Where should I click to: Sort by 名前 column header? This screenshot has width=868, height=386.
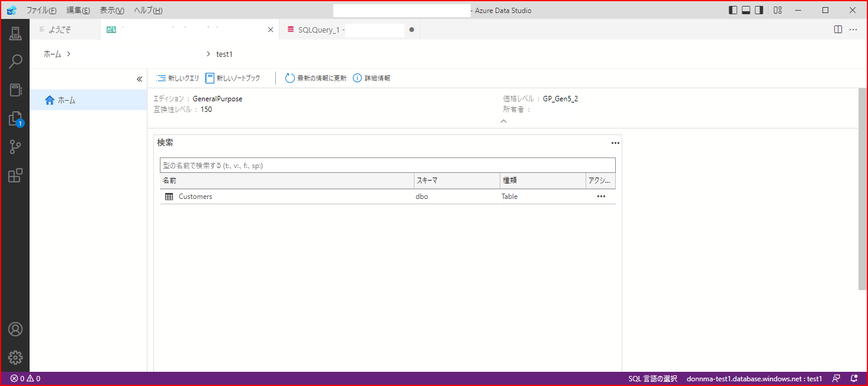tap(287, 181)
